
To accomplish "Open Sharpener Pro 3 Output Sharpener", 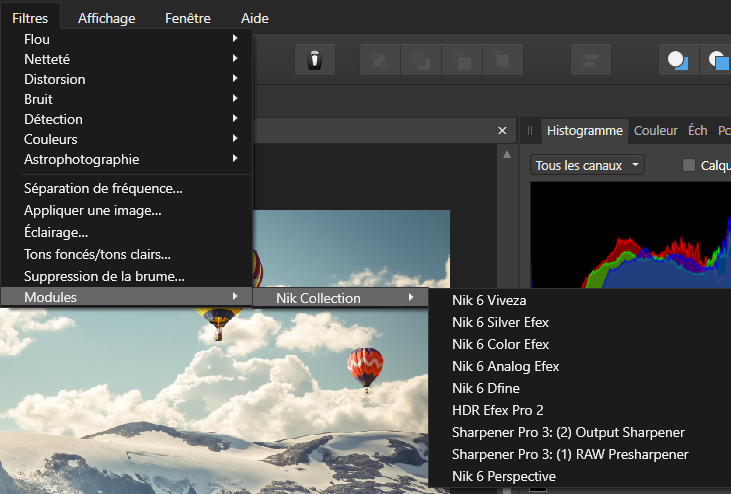I will tap(579, 432).
